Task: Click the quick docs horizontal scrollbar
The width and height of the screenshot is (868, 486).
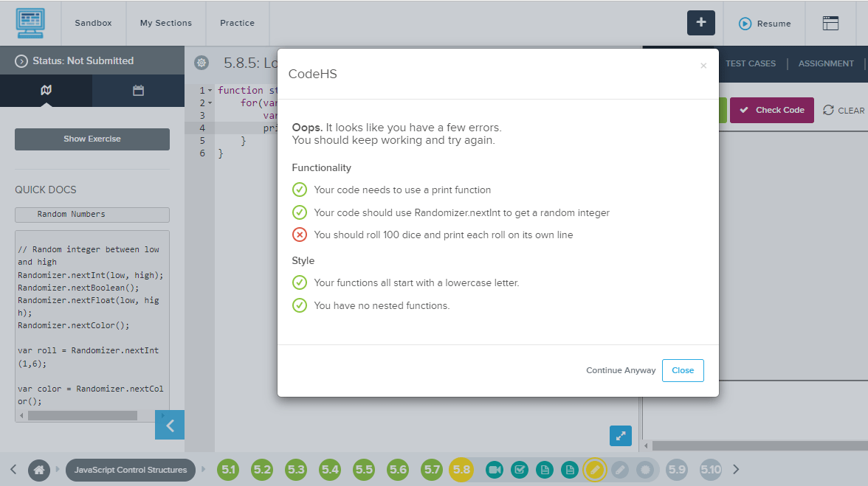Action: [x=83, y=415]
